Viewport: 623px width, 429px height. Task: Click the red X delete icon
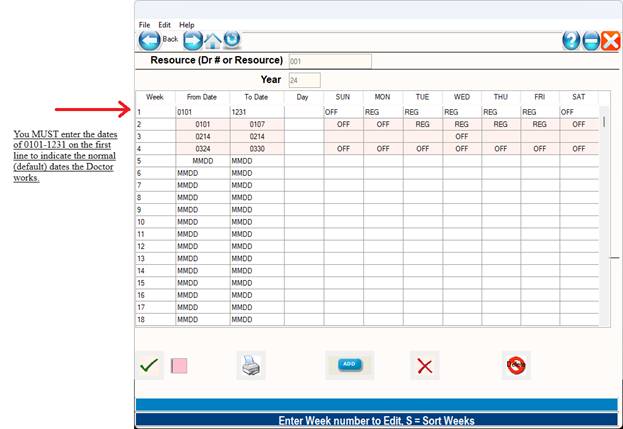425,366
